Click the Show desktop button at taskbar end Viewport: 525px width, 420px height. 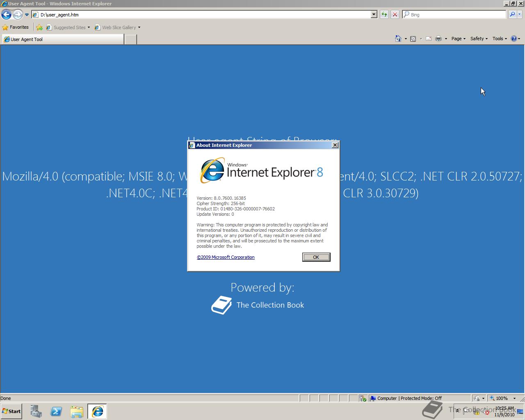[x=521, y=411]
